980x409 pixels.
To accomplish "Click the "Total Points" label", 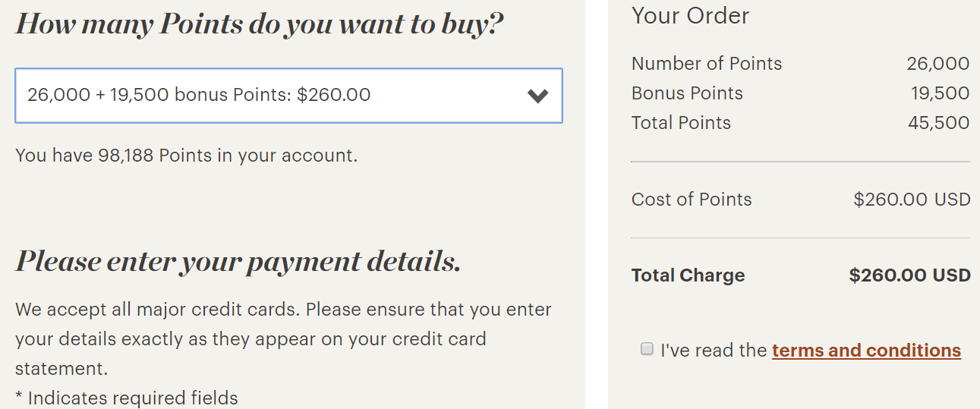I will (681, 123).
